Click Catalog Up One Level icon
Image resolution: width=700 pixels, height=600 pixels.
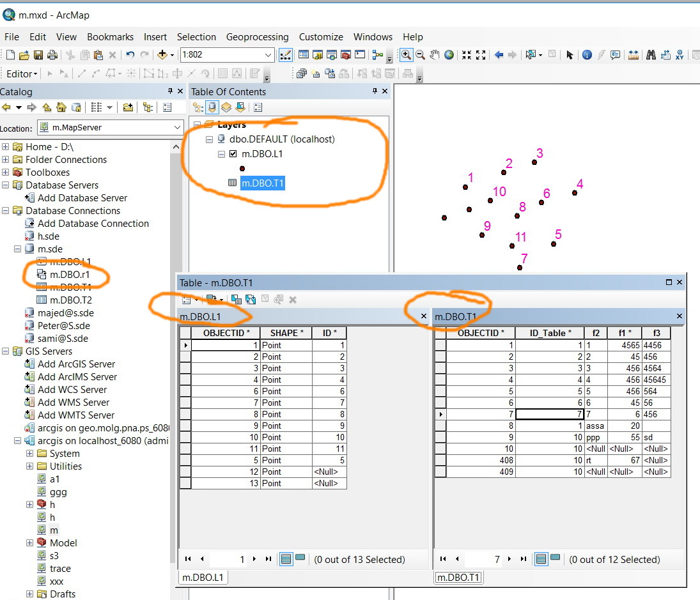click(47, 107)
